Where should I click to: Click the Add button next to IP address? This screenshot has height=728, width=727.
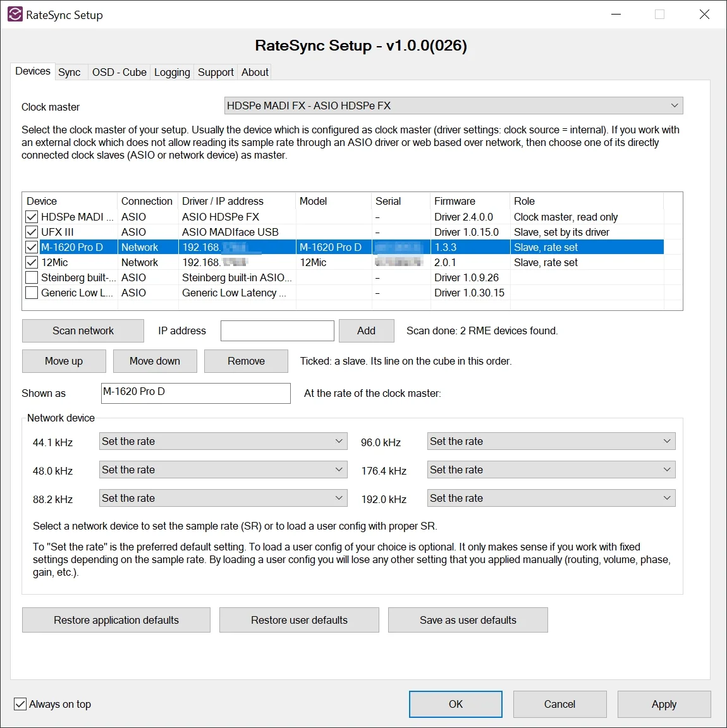click(x=366, y=331)
